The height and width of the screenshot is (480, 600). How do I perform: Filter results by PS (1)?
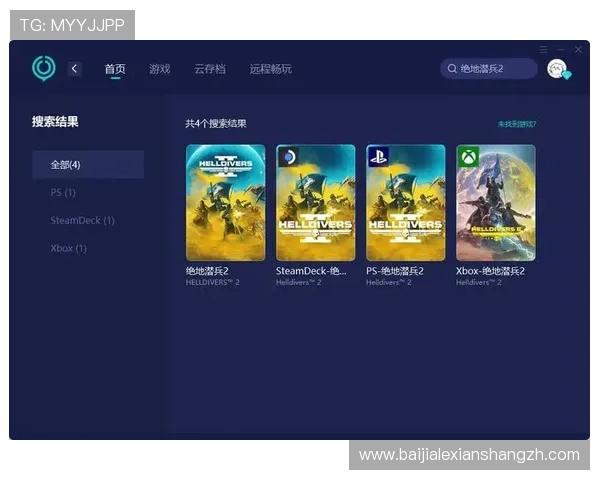coord(63,192)
